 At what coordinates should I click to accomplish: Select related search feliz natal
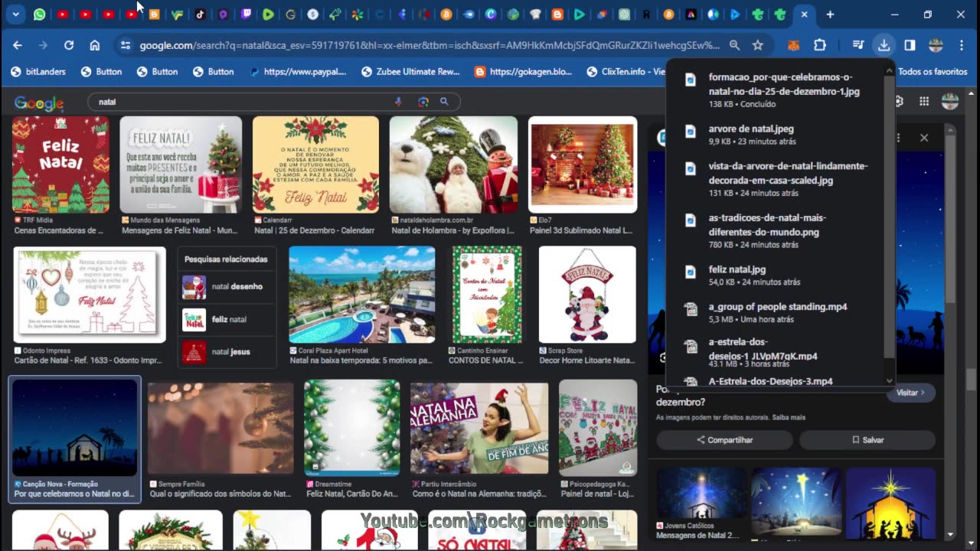[x=227, y=319]
